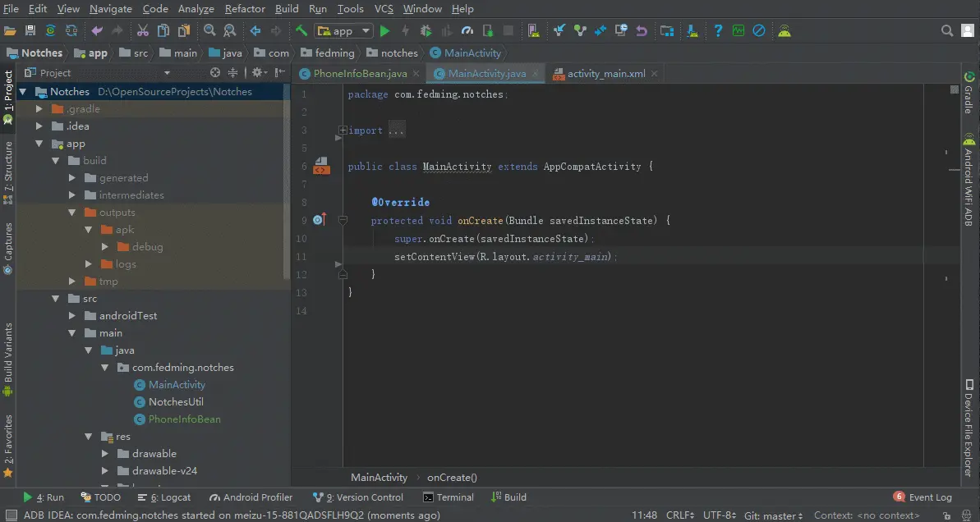980x522 pixels.
Task: Click the user avatar icon at top right
Action: point(967,30)
